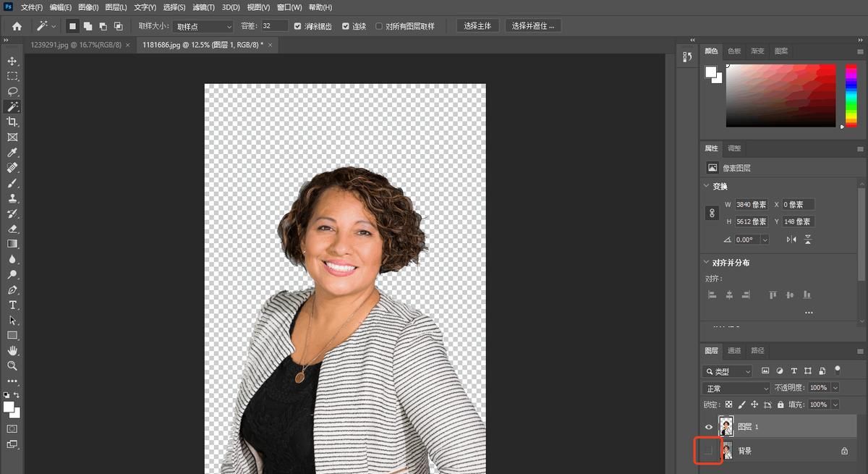Select the Clone Stamp tool
This screenshot has height=474, width=868.
click(x=12, y=198)
